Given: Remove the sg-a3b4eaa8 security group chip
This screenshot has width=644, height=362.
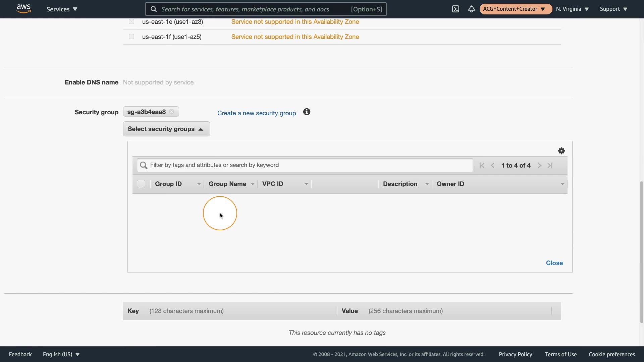Looking at the screenshot, I should click(172, 112).
